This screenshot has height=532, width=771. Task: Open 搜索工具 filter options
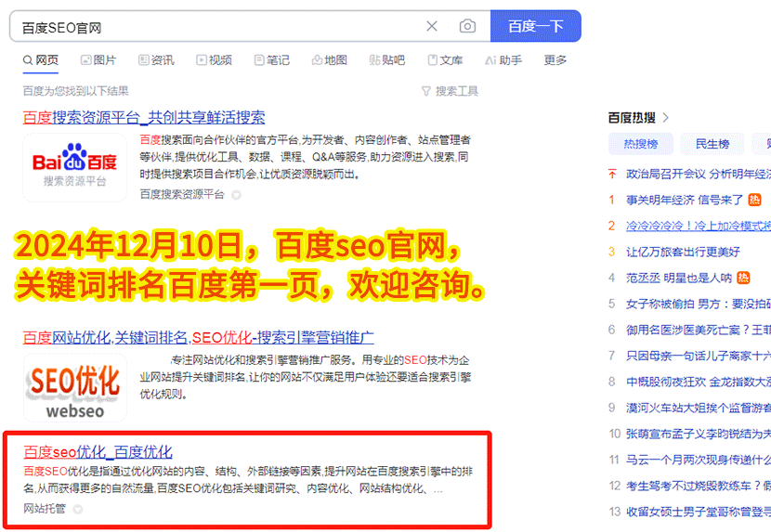tap(450, 91)
